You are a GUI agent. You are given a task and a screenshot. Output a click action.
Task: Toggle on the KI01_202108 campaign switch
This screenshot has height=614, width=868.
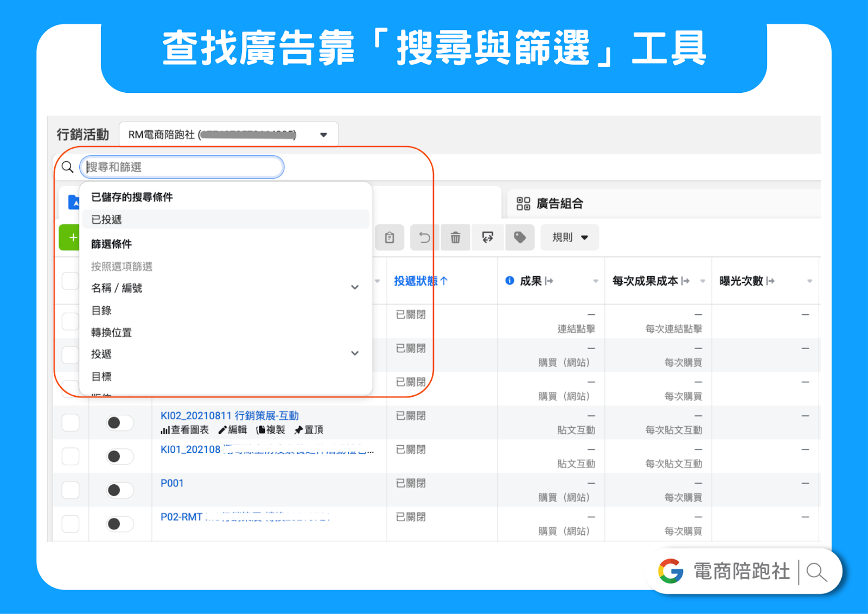coord(120,456)
